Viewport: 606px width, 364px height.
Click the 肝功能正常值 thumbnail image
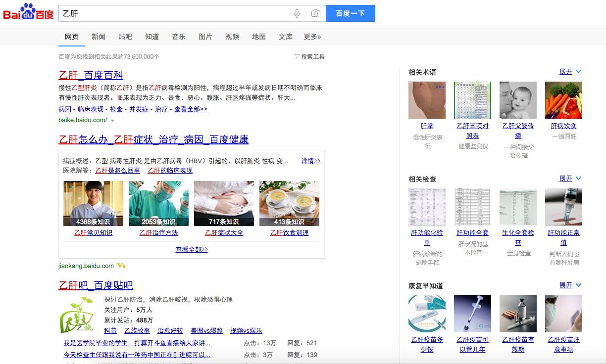click(x=563, y=207)
